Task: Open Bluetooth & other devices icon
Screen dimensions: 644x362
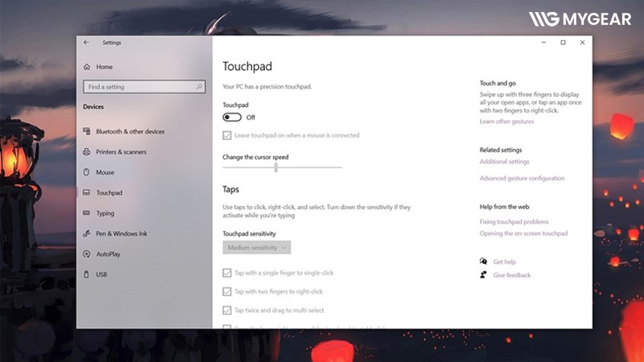Action: coord(87,131)
